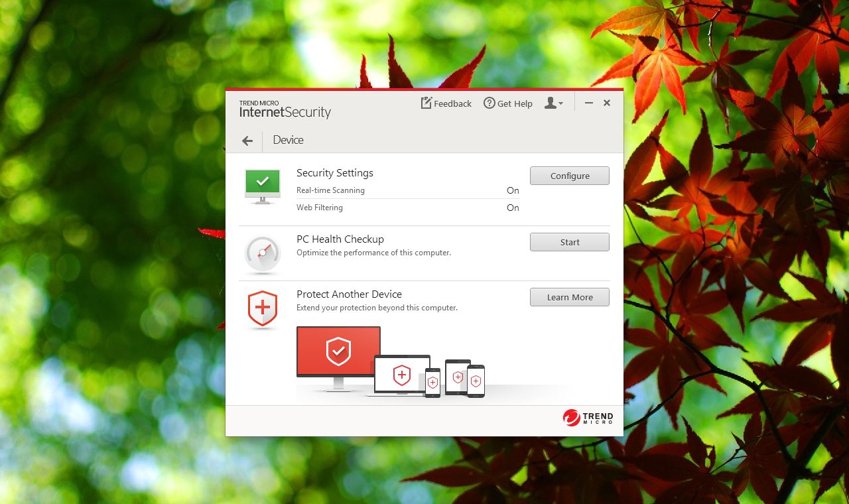Click the Configure button

click(x=570, y=176)
